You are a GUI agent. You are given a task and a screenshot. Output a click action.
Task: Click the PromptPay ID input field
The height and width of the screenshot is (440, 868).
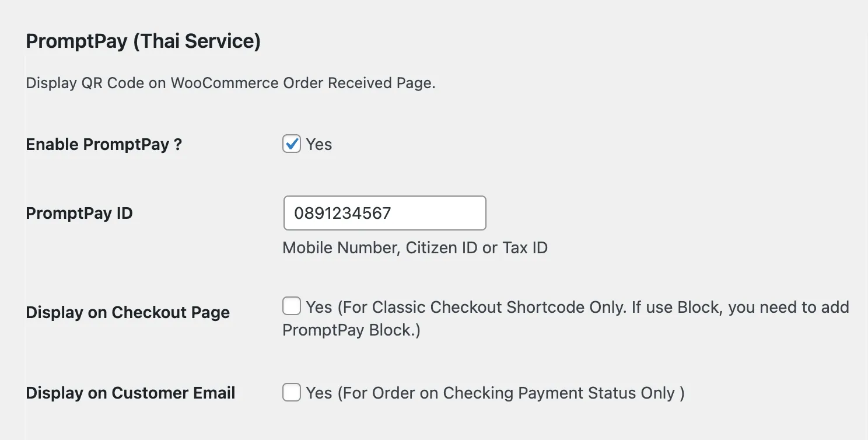click(384, 213)
